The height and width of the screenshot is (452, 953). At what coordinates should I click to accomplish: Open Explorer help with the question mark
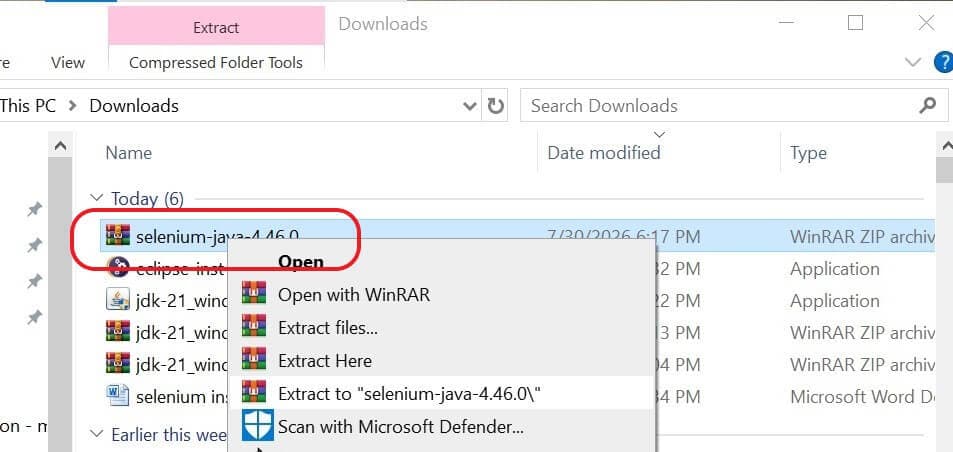pyautogui.click(x=943, y=62)
